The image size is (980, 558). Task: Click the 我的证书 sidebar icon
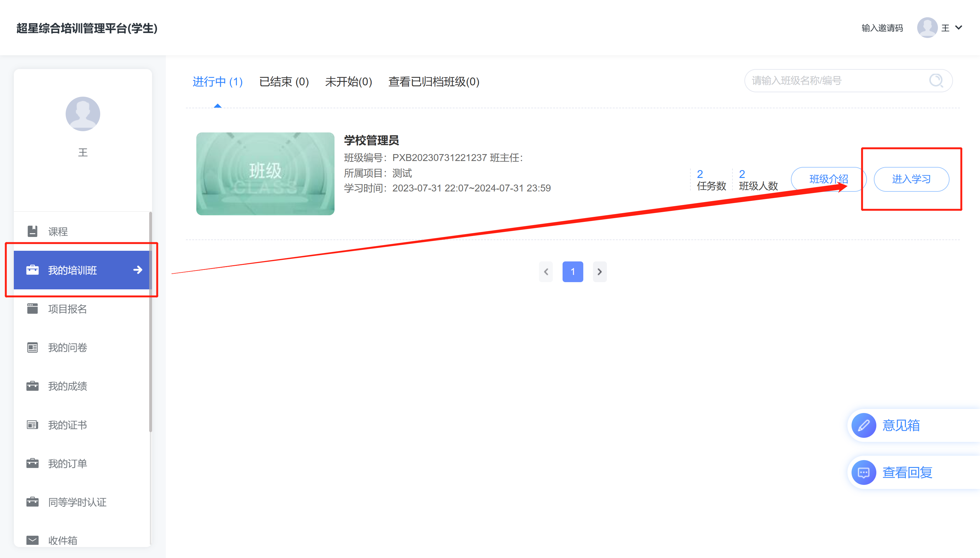(x=33, y=425)
